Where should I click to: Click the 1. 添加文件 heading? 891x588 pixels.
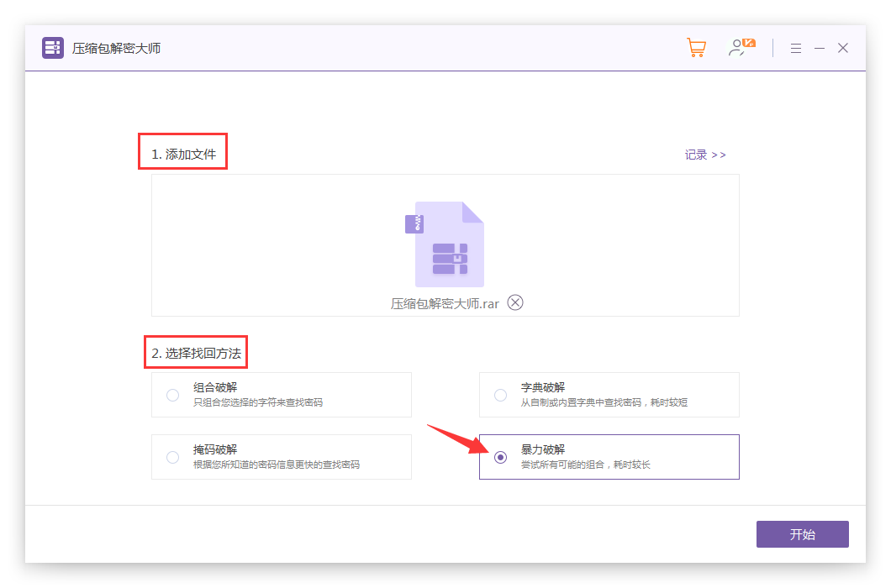(183, 154)
